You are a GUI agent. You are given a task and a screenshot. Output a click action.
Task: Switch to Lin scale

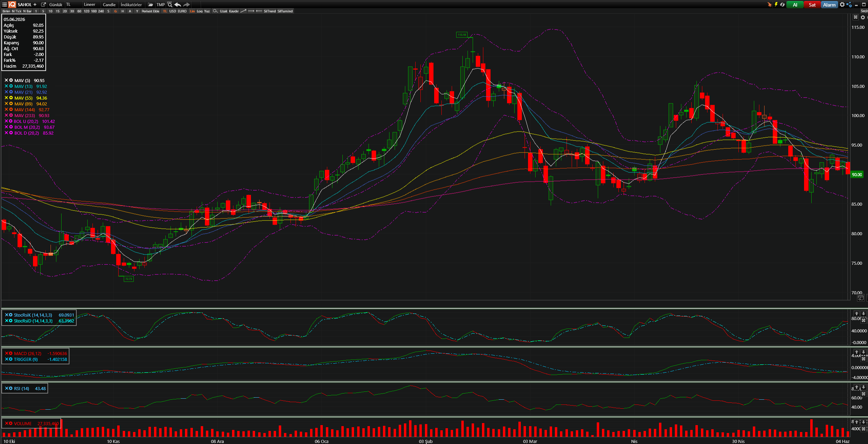click(192, 11)
